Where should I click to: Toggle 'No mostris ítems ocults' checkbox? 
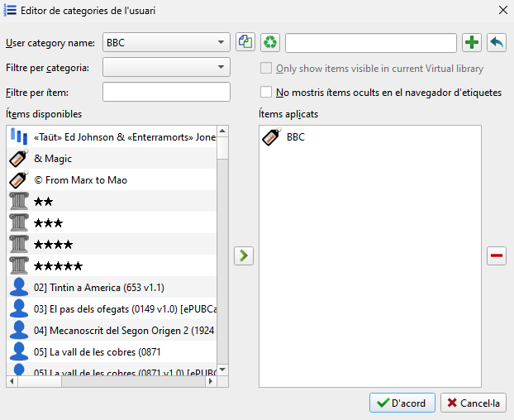[266, 93]
